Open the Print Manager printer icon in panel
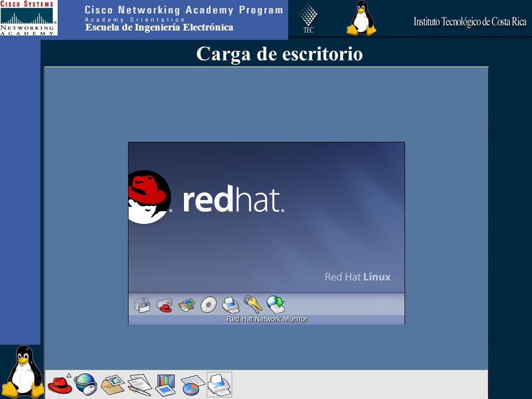 pos(219,385)
